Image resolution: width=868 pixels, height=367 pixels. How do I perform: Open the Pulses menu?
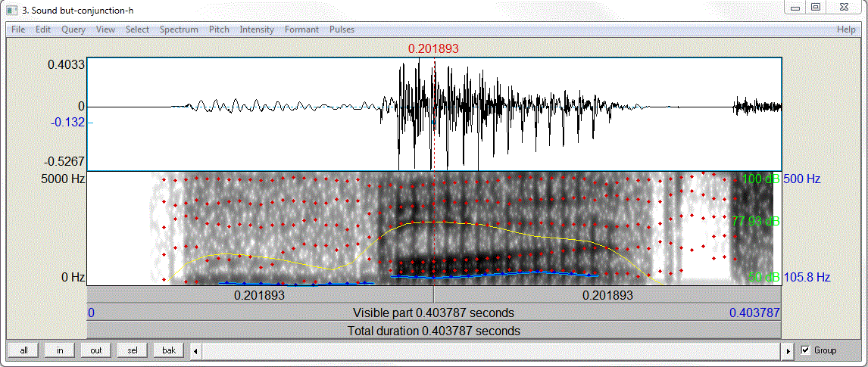pos(342,30)
